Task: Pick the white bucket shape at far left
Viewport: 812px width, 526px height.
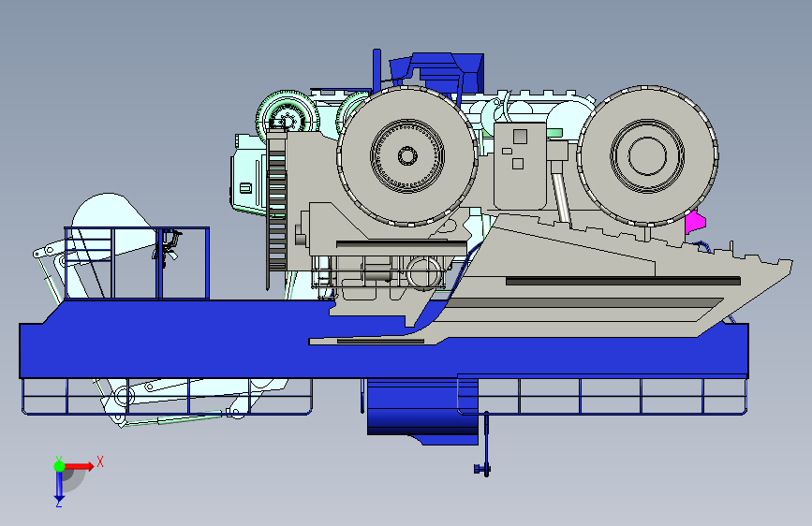Action: pyautogui.click(x=111, y=224)
